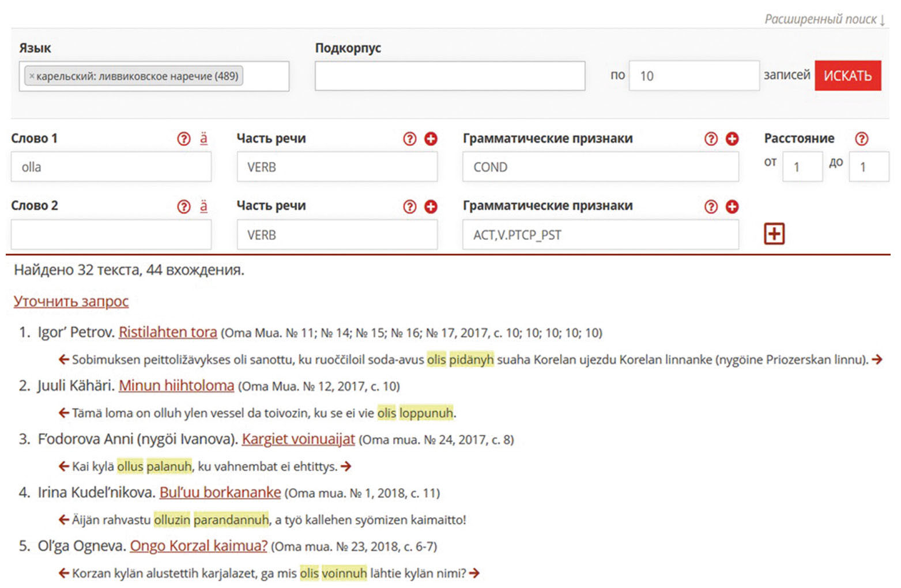The width and height of the screenshot is (901, 588).
Task: Click plus icon next to first Грамматические признаки
Action: click(732, 139)
